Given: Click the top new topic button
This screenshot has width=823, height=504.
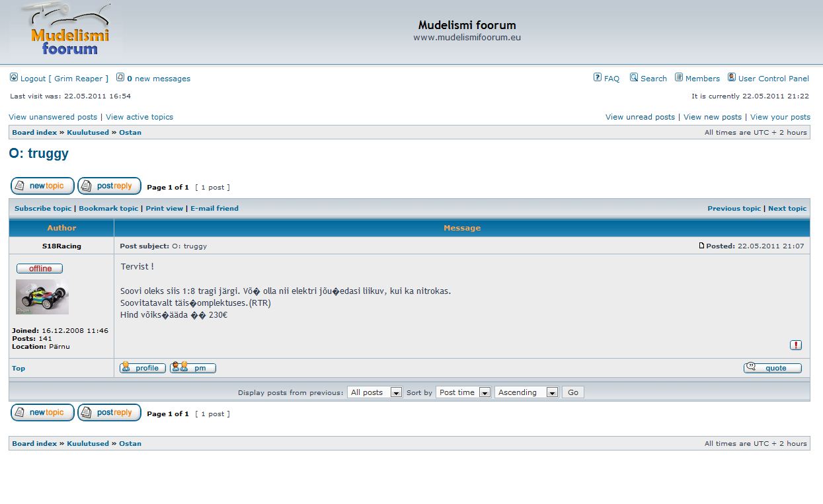Looking at the screenshot, I should coord(42,186).
